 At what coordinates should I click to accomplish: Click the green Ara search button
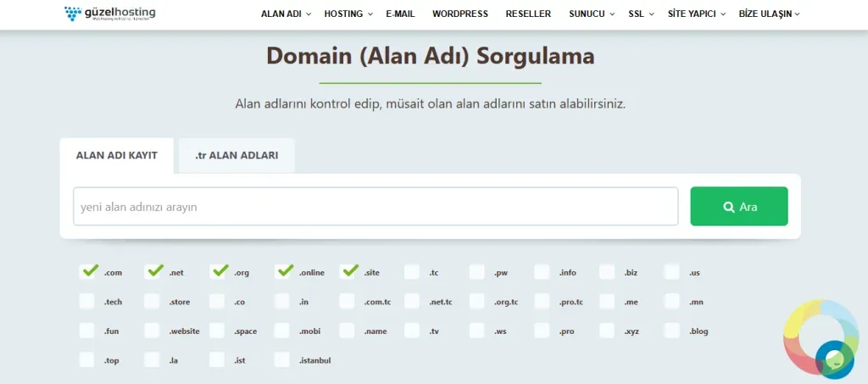(x=739, y=206)
